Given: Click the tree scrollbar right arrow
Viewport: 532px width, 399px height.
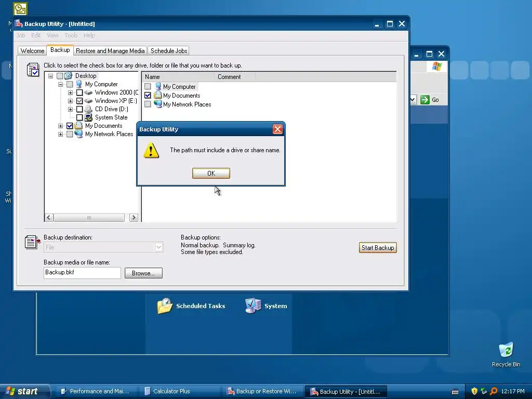Looking at the screenshot, I should click(134, 218).
